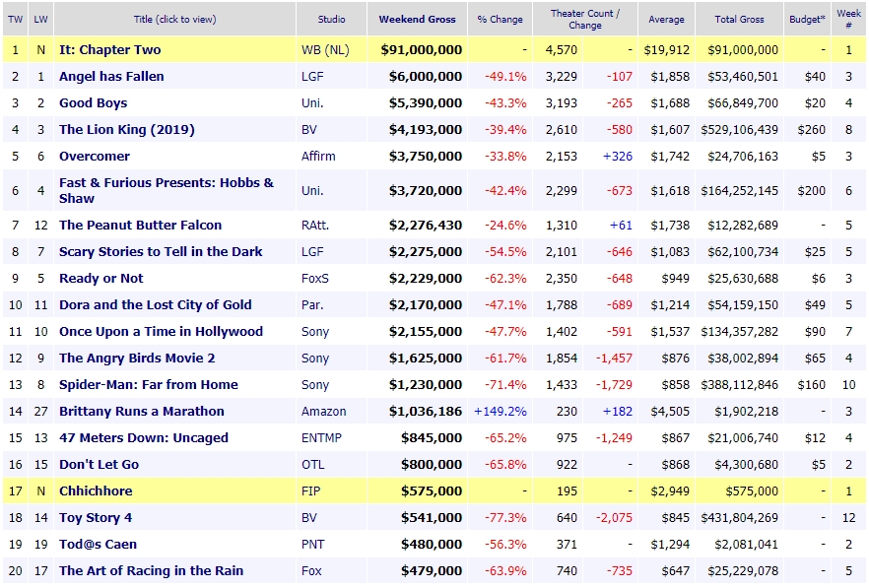This screenshot has width=869, height=588.
Task: Open the Angel has Fallen title link
Action: [111, 77]
